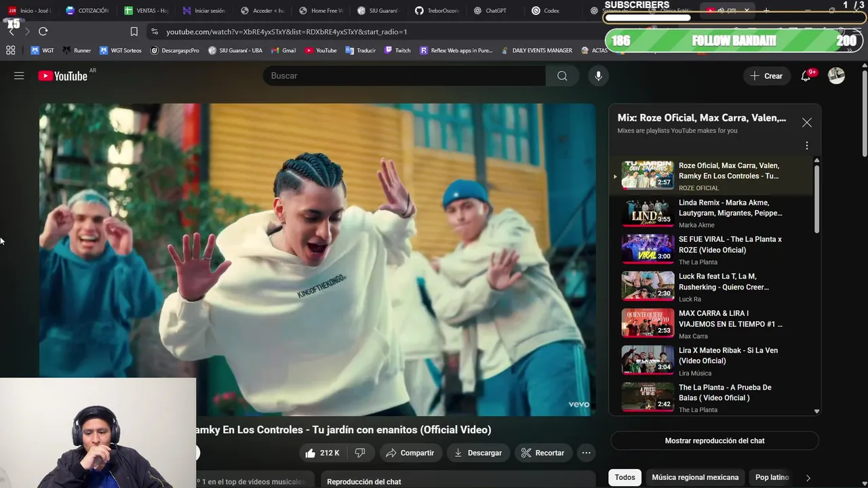Expand more filter chips with right arrow
This screenshot has width=868, height=488.
[808, 477]
